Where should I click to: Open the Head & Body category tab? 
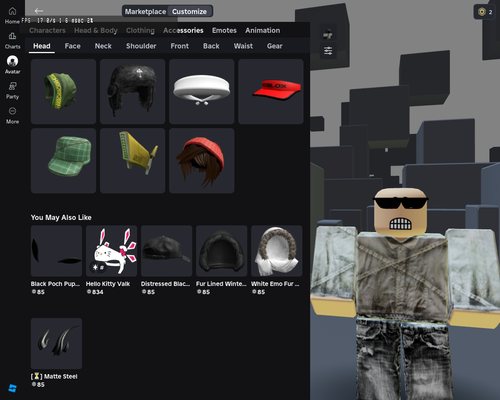pos(96,30)
